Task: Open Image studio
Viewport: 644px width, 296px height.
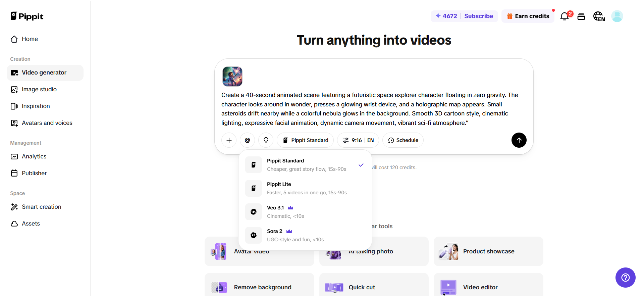Action: coord(45,89)
